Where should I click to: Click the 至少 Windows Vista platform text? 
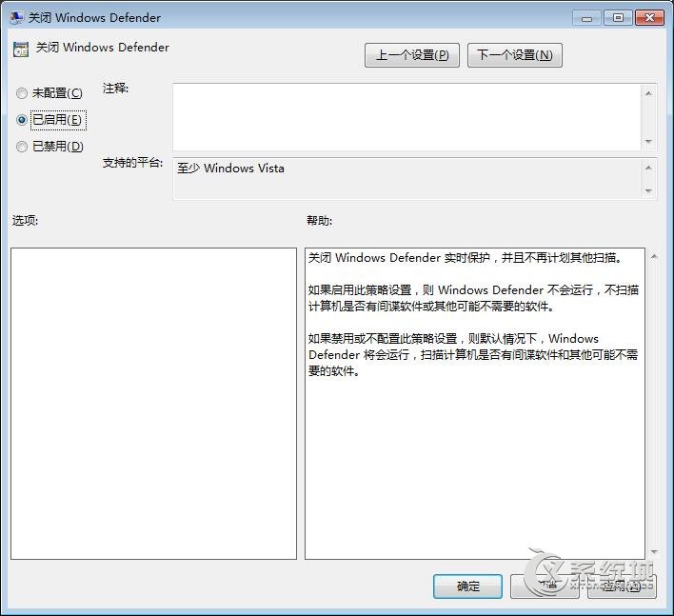(x=230, y=169)
